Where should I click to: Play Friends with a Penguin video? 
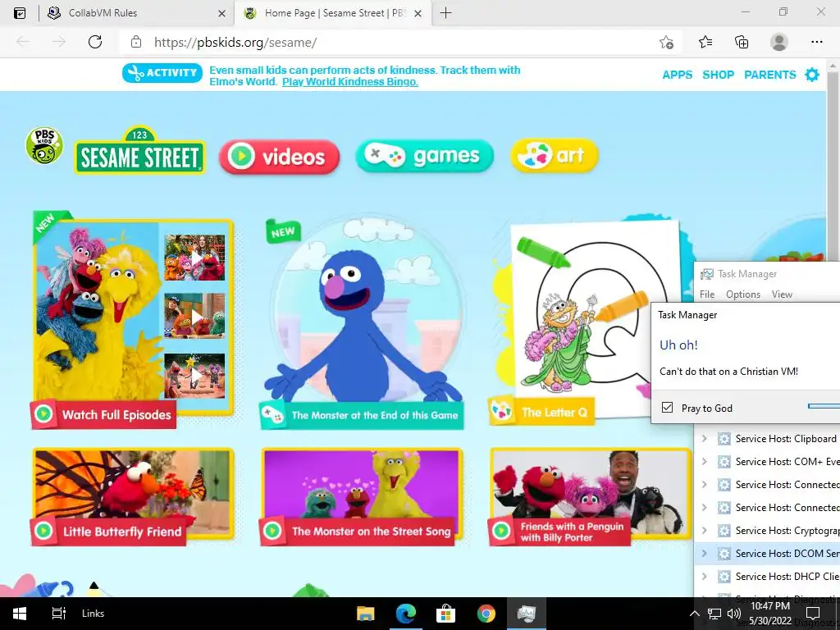click(x=591, y=497)
